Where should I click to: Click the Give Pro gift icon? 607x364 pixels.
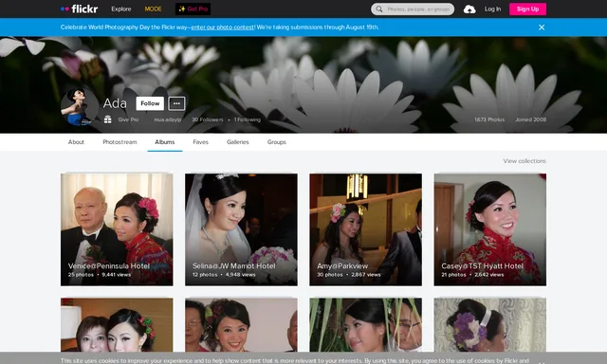click(107, 119)
